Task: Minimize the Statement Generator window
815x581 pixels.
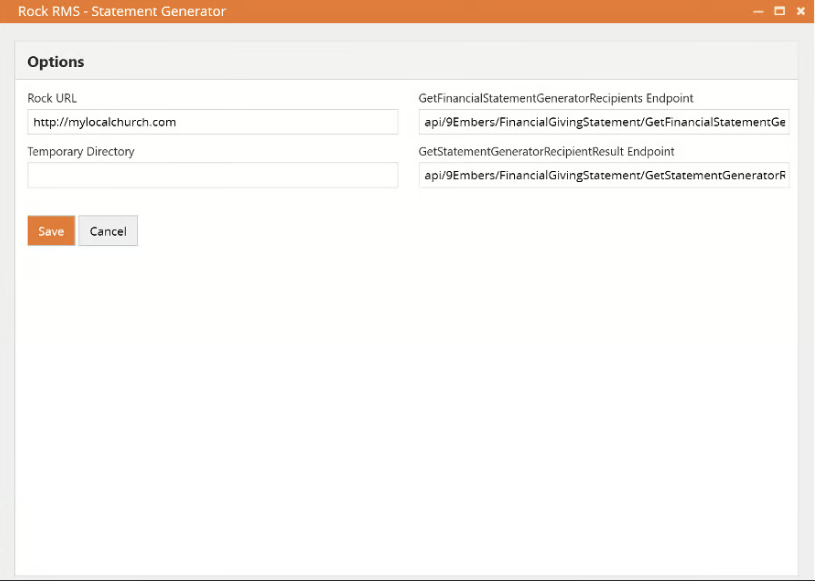Action: [759, 11]
